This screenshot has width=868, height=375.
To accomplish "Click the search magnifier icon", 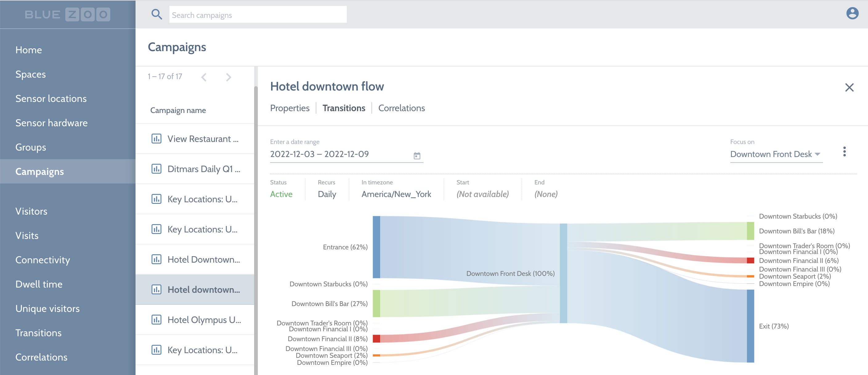I will pyautogui.click(x=157, y=14).
